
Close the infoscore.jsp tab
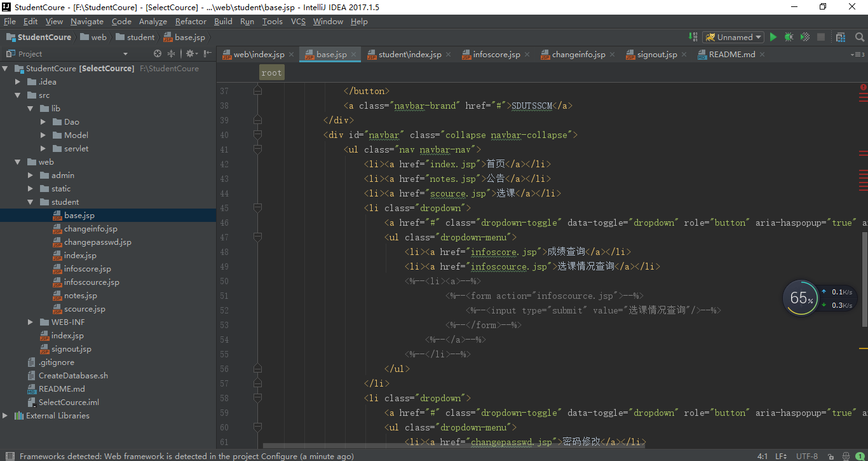527,55
